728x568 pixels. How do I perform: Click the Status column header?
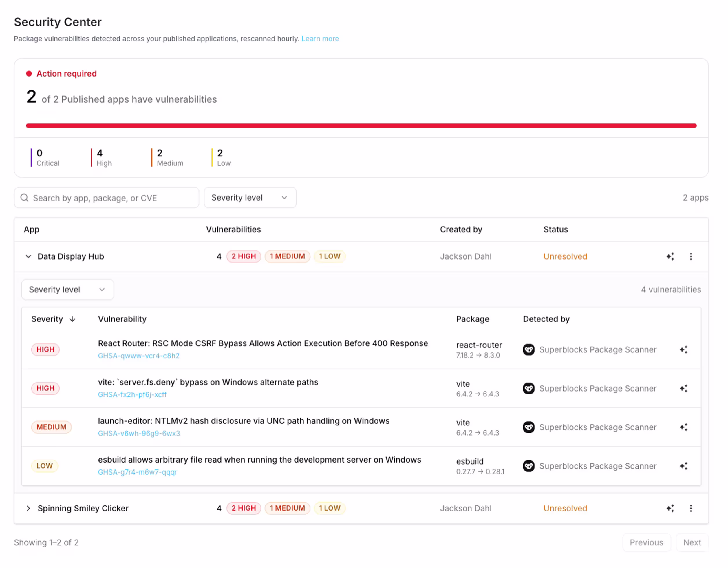pos(556,230)
